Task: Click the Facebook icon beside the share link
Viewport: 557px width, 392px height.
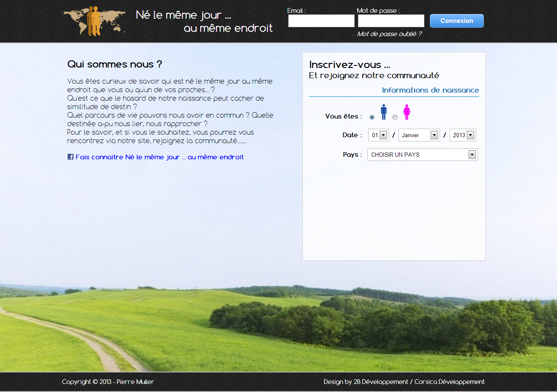Action: tap(71, 157)
